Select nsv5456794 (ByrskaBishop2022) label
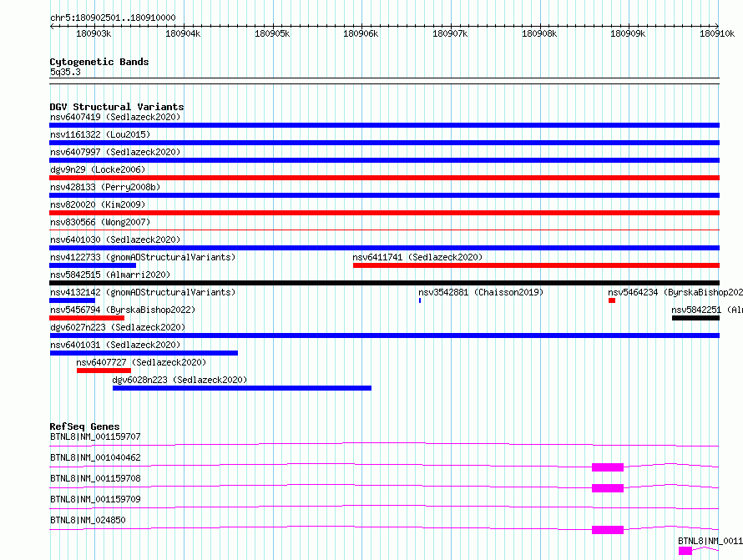 (x=123, y=310)
